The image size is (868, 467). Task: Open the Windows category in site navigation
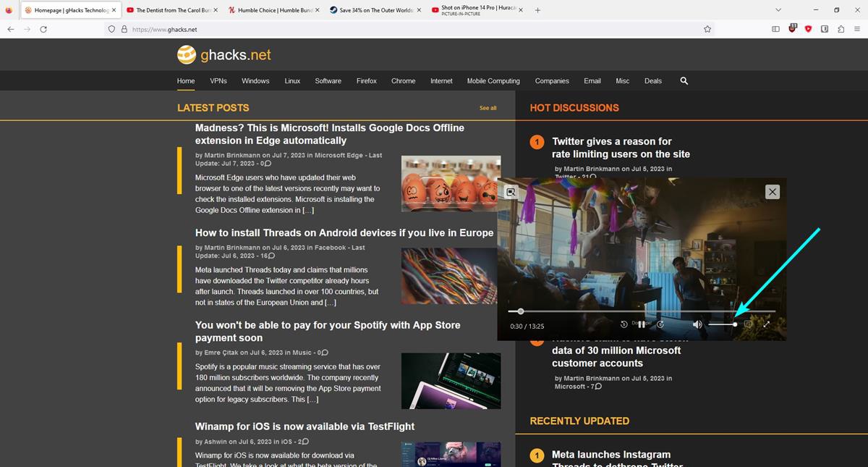[x=255, y=81]
